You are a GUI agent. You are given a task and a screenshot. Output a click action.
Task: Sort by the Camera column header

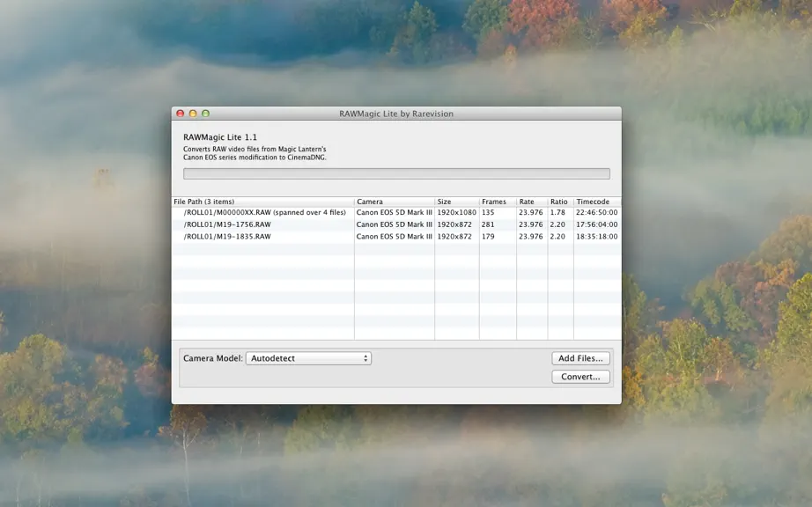395,202
